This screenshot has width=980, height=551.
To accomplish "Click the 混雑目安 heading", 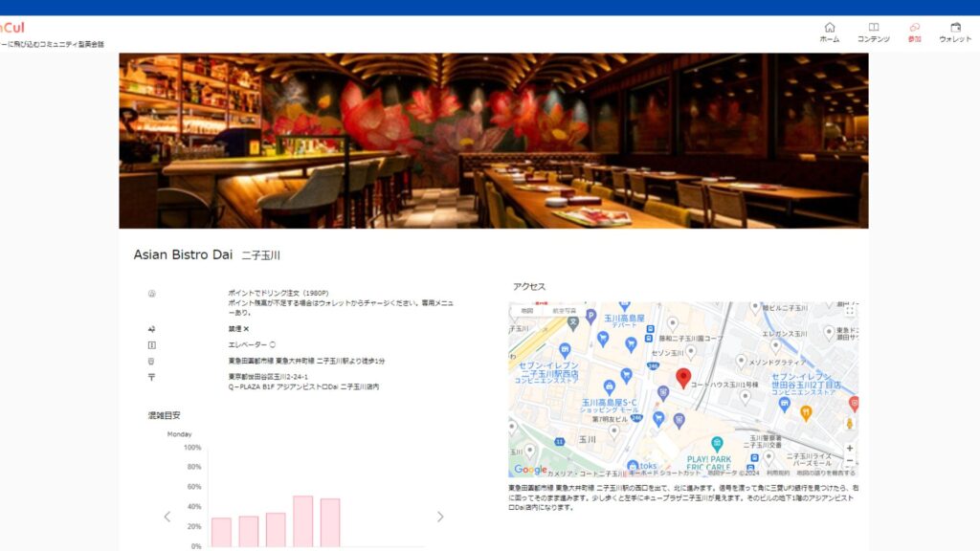I will tap(164, 415).
